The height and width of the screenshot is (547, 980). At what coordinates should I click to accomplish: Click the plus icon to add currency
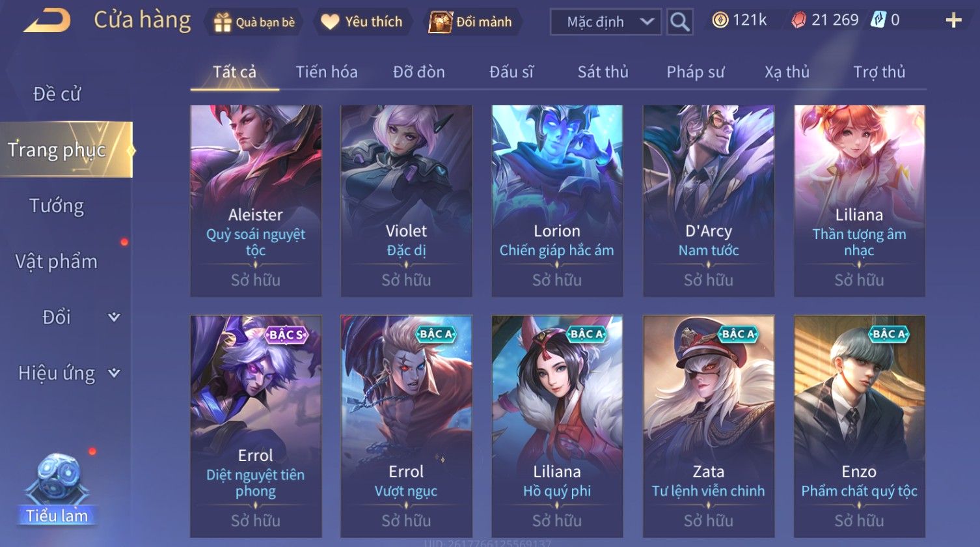pyautogui.click(x=953, y=21)
